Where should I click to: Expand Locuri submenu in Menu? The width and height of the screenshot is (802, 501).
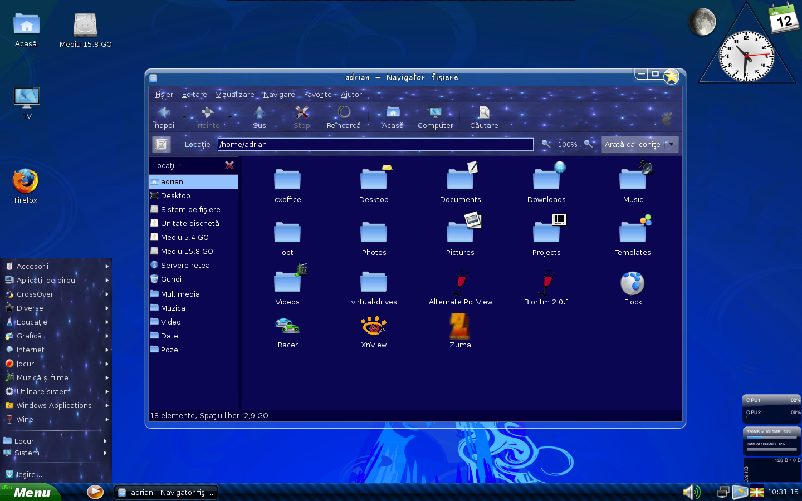(x=56, y=441)
